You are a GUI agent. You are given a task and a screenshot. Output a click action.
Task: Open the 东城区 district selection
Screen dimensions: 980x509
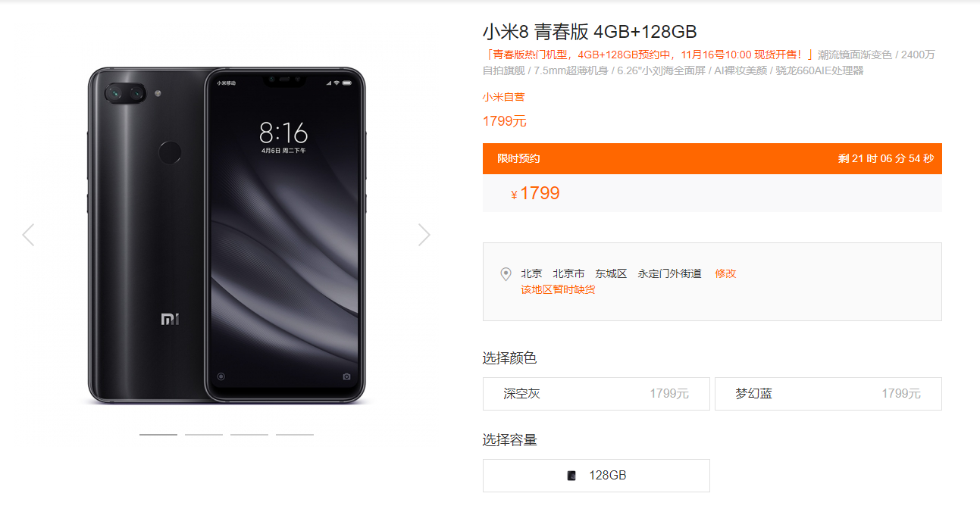[611, 273]
